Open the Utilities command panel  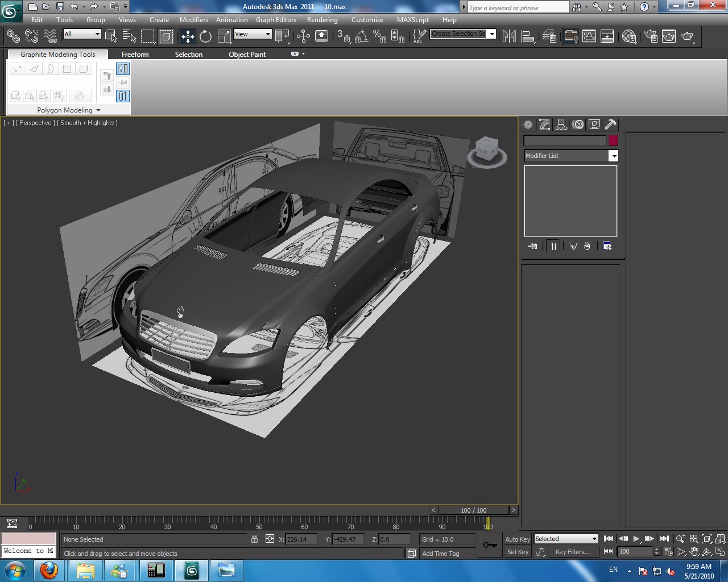click(x=611, y=124)
